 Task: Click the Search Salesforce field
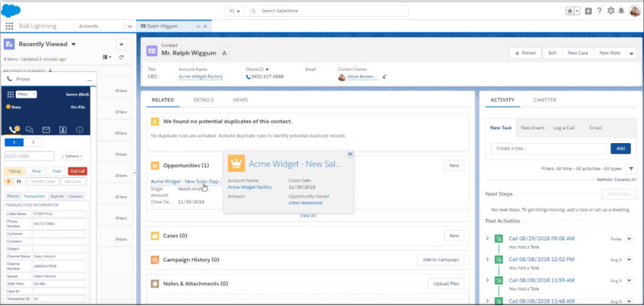[x=327, y=11]
